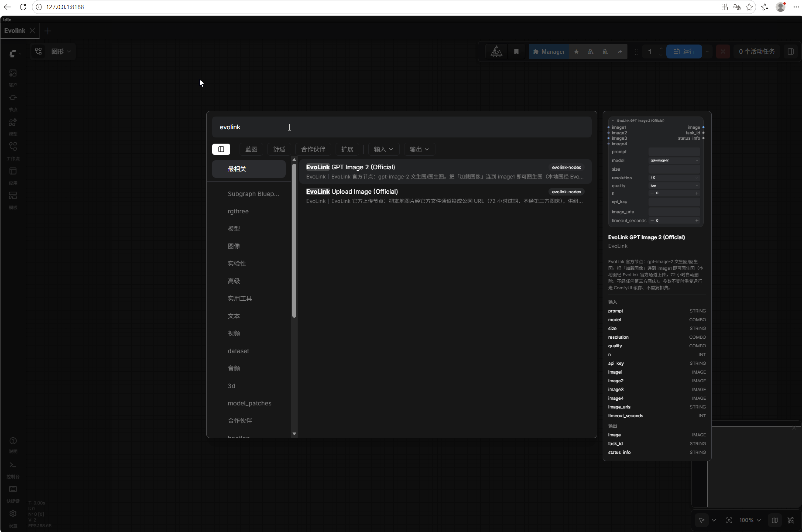
Task: Click browser refresh button
Action: [x=23, y=7]
